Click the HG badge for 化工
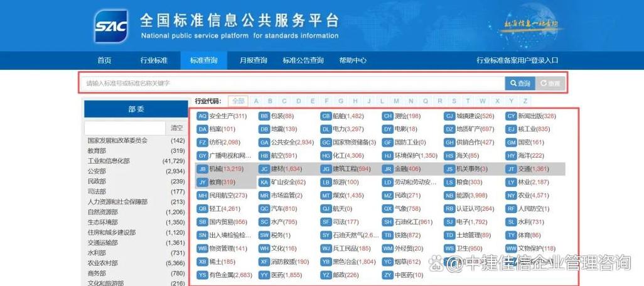The height and width of the screenshot is (286, 644). 326,156
